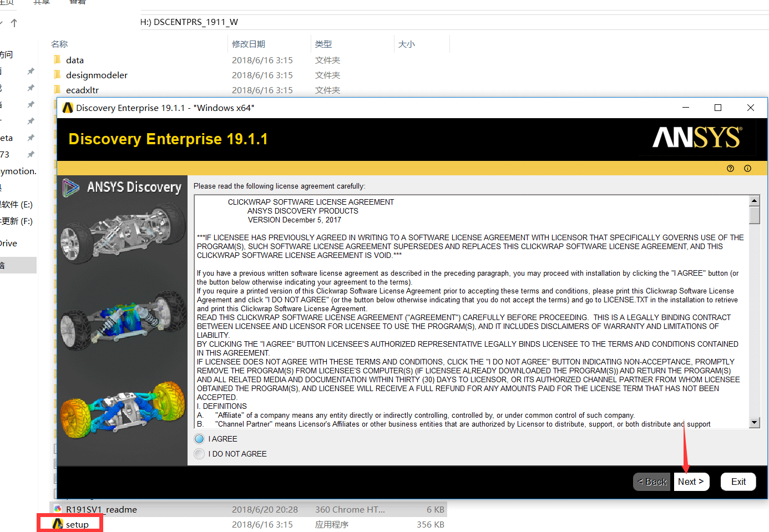Image resolution: width=769 pixels, height=532 pixels.
Task: Click the license scrollbar down arrow
Action: click(754, 422)
